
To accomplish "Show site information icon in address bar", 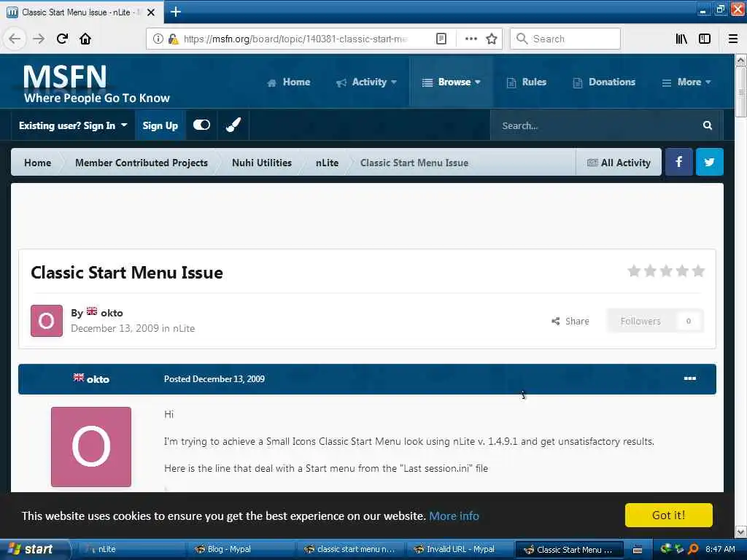I will [x=158, y=39].
